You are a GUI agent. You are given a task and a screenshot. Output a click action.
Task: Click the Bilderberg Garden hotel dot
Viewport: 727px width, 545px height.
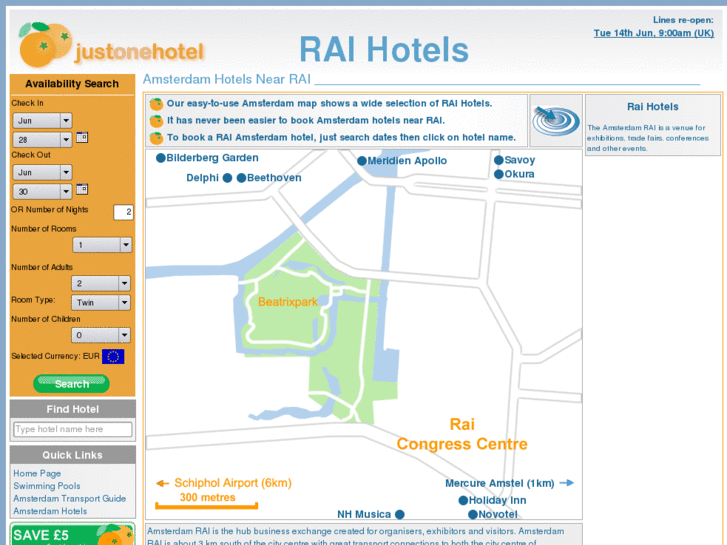(x=161, y=158)
